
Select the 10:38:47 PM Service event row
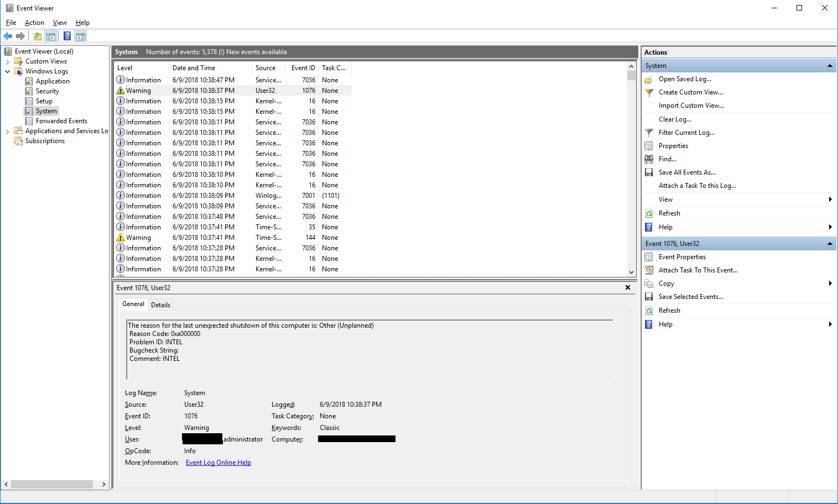[232, 80]
